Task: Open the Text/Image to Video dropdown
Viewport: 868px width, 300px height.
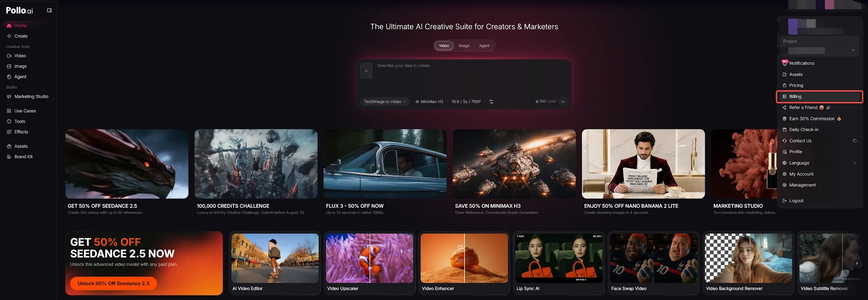Action: click(x=385, y=101)
